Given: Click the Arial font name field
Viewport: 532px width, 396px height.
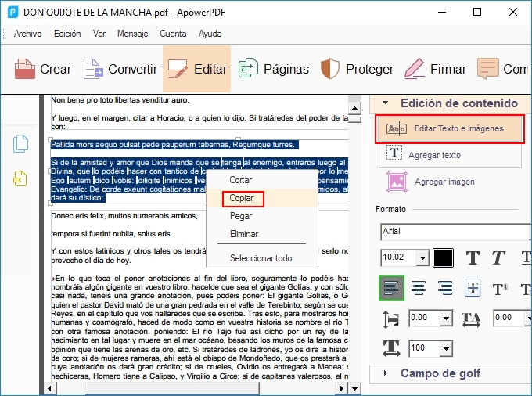Looking at the screenshot, I should [455, 232].
